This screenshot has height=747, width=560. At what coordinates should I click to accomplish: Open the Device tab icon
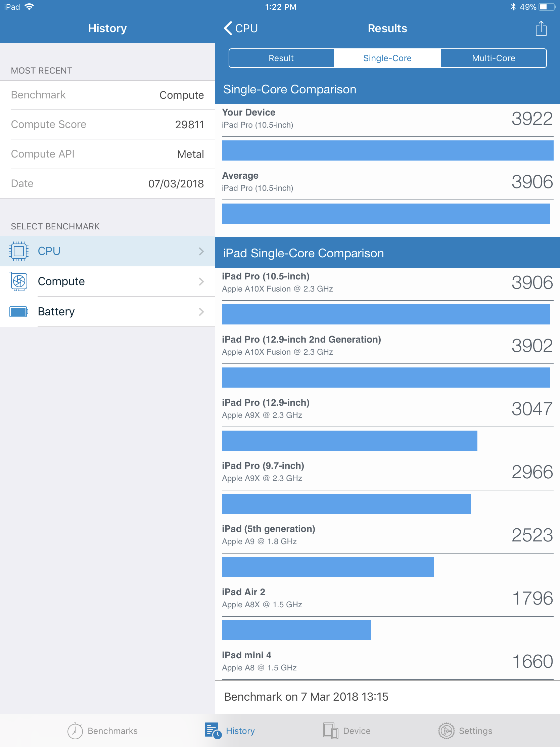[330, 731]
